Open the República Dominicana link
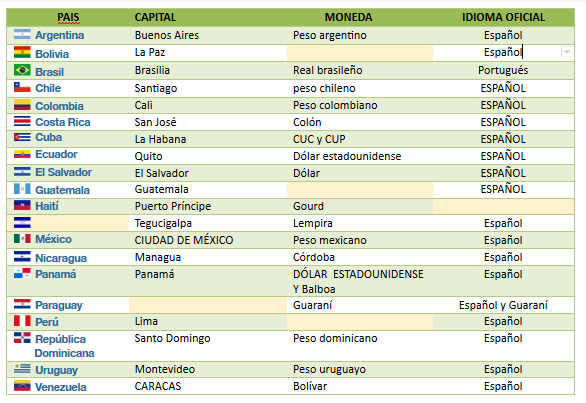The width and height of the screenshot is (586, 403). tap(64, 346)
